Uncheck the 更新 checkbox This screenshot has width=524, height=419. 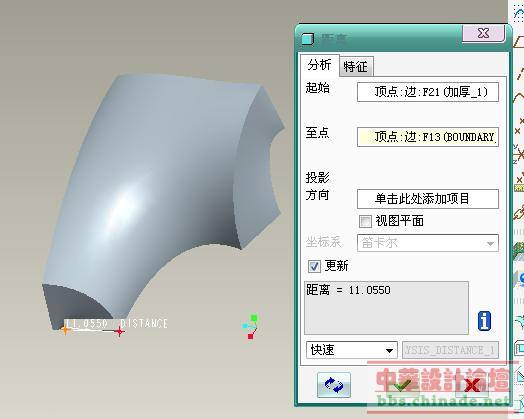314,266
